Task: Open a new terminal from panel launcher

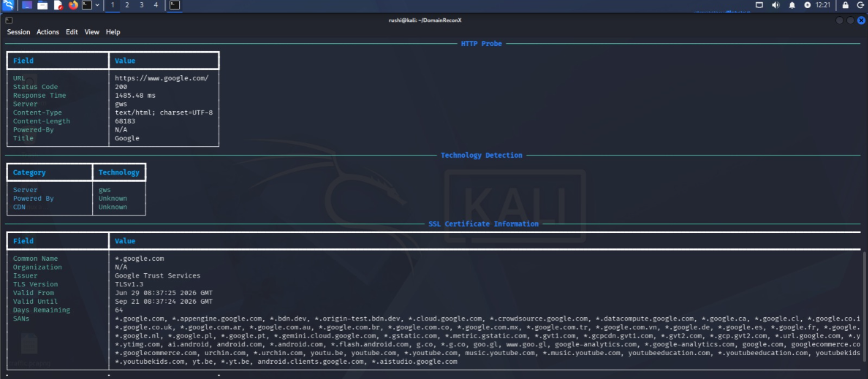Action: click(x=87, y=5)
